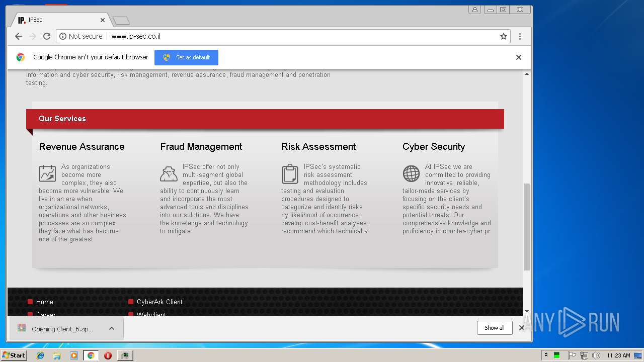Open the Risk Assessment heading
The image size is (644, 362).
click(x=318, y=147)
